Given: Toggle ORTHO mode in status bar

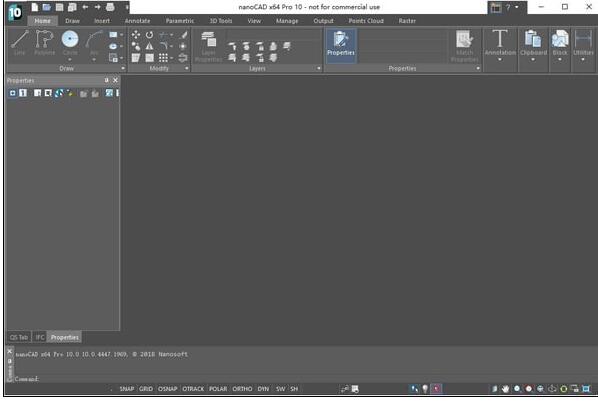Looking at the screenshot, I should pos(242,389).
